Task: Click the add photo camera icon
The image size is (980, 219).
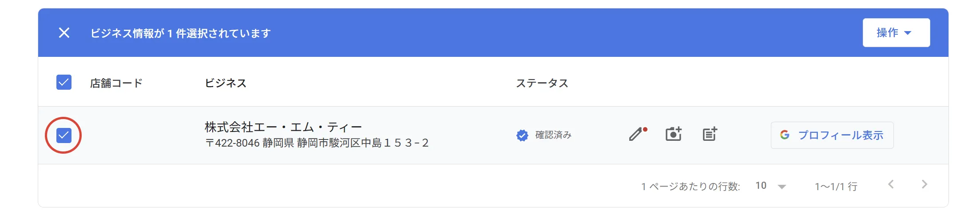Action: pyautogui.click(x=673, y=134)
